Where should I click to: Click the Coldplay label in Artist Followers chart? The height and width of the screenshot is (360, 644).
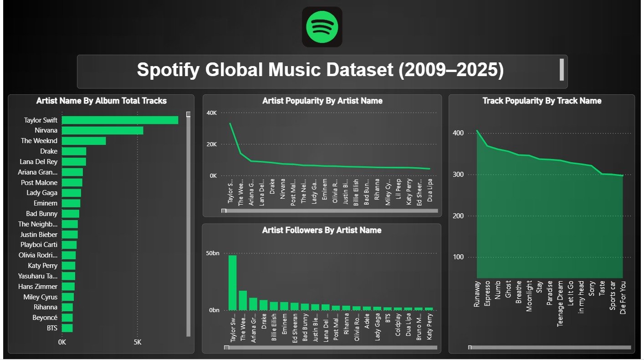click(x=398, y=325)
